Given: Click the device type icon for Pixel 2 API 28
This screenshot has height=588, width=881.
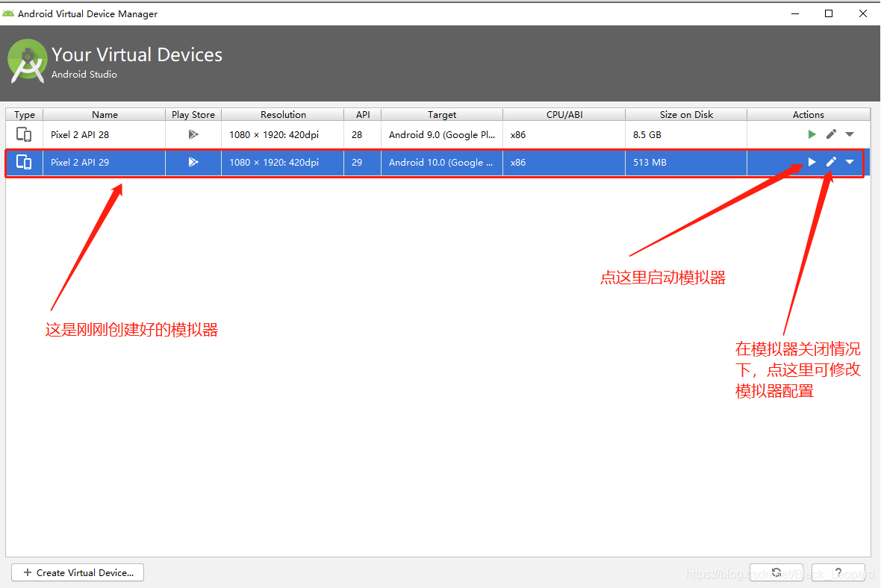Looking at the screenshot, I should [24, 134].
